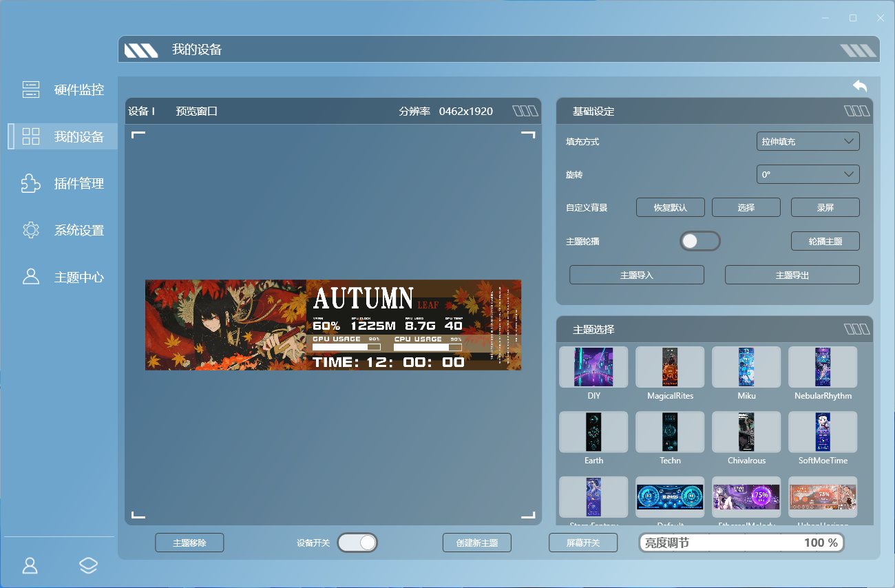The image size is (895, 588).
Task: Click the back arrow icon
Action: point(860,86)
